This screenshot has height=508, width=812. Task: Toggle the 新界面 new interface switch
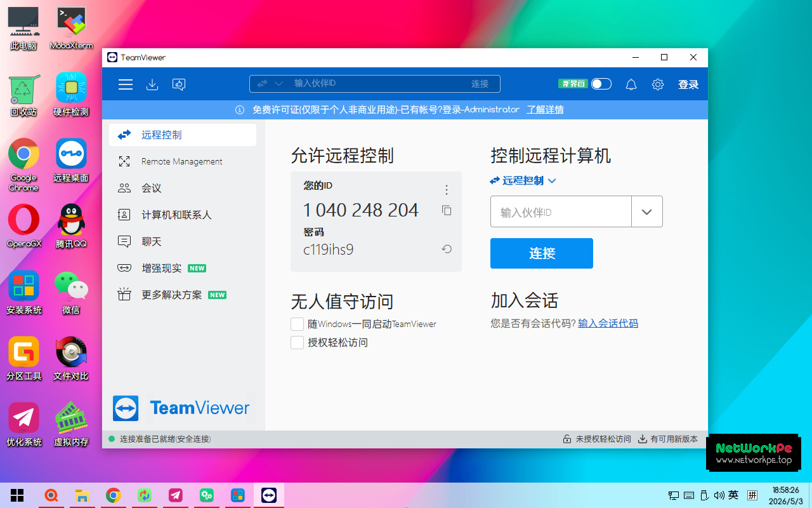[x=601, y=84]
